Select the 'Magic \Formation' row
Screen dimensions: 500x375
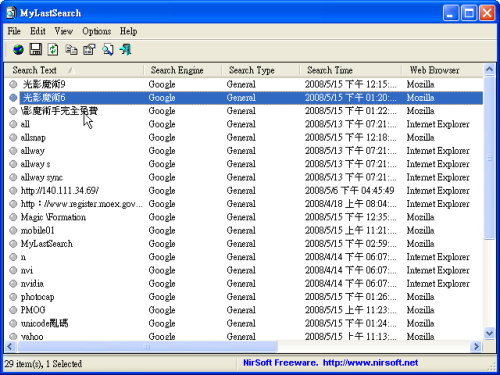tap(244, 217)
